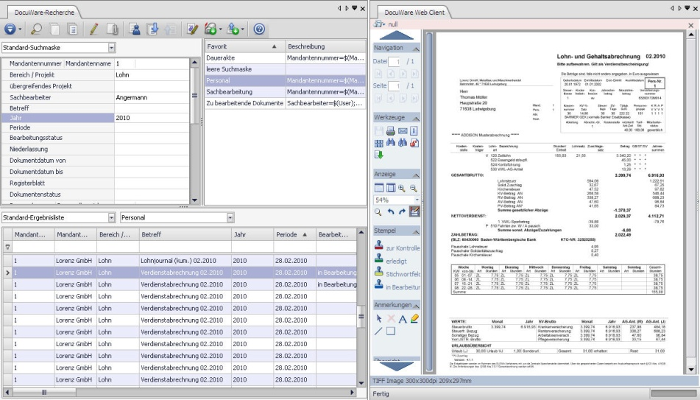
Task: Click the document with person icon
Action: pos(134,29)
